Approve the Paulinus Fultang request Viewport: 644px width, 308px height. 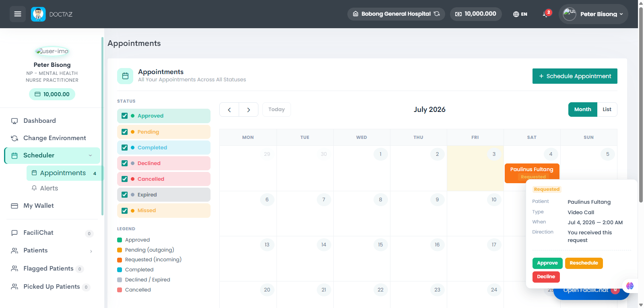[547, 263]
